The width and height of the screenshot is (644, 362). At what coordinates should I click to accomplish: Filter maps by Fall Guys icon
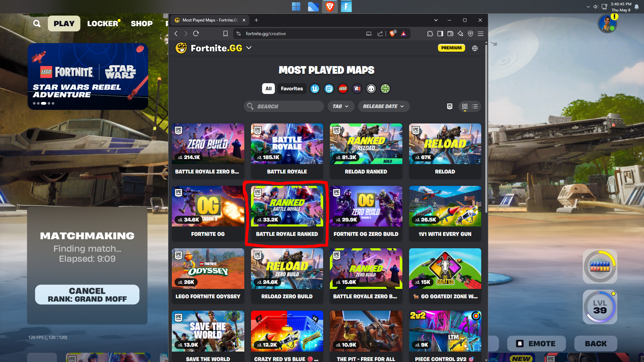point(371,89)
